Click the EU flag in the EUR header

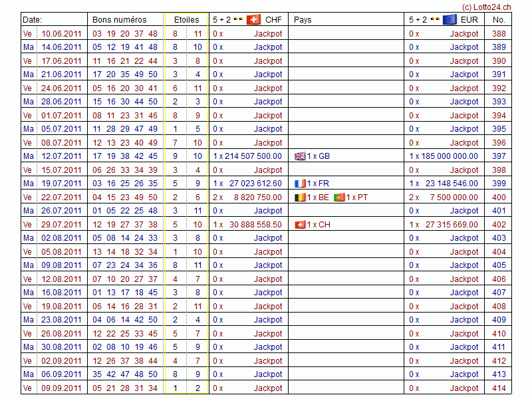pyautogui.click(x=450, y=19)
